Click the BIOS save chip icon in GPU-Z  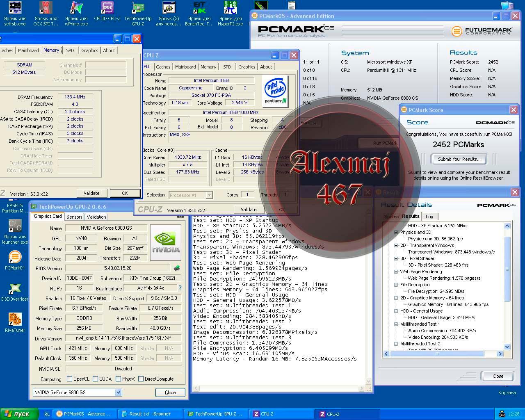[x=177, y=268]
